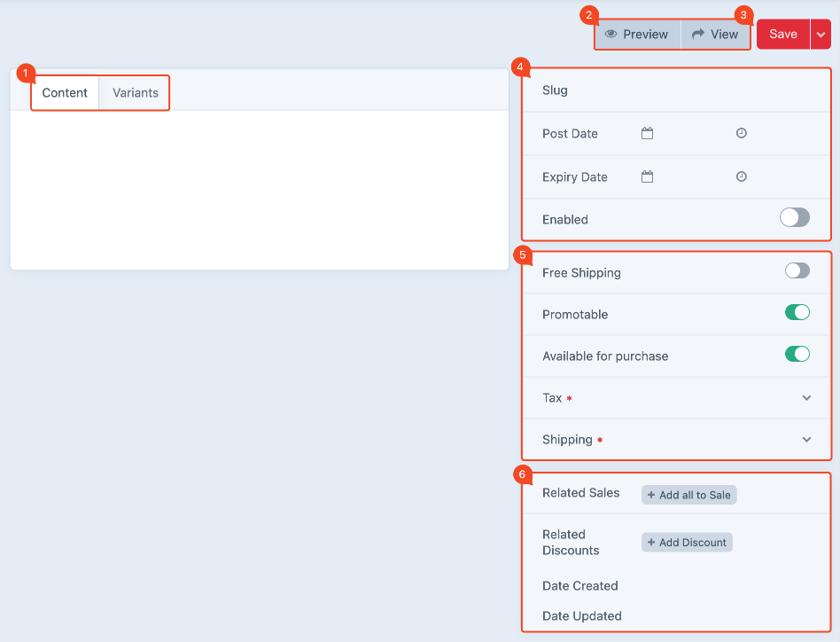Screen dimensions: 840x642
Task: Click the Post Date clock icon
Action: coord(742,134)
